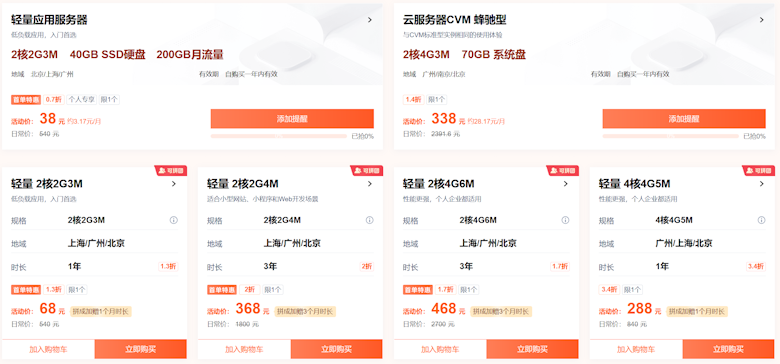Click 可拼团 badge on 轻量 2核2G3M card
Image resolution: width=780 pixels, height=364 pixels.
pyautogui.click(x=171, y=171)
